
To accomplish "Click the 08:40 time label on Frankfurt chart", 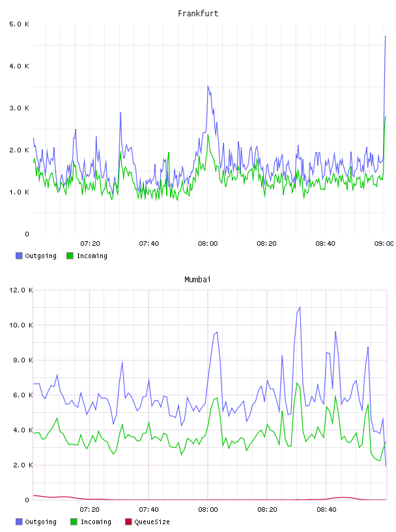I will [326, 244].
